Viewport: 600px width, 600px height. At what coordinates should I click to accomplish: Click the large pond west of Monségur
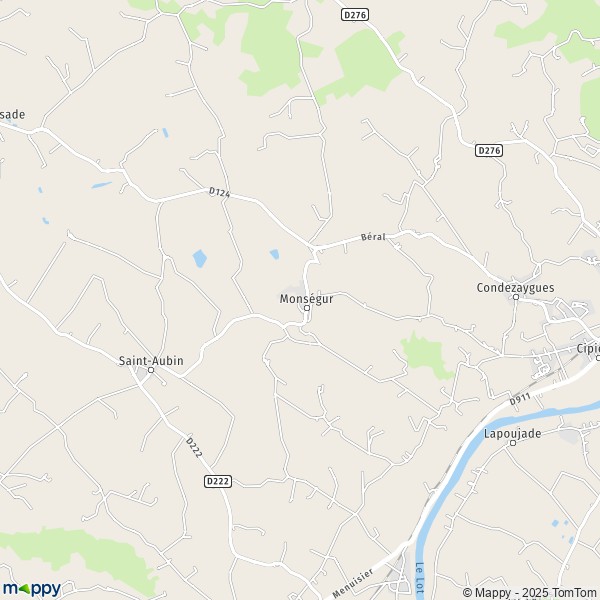click(x=199, y=258)
